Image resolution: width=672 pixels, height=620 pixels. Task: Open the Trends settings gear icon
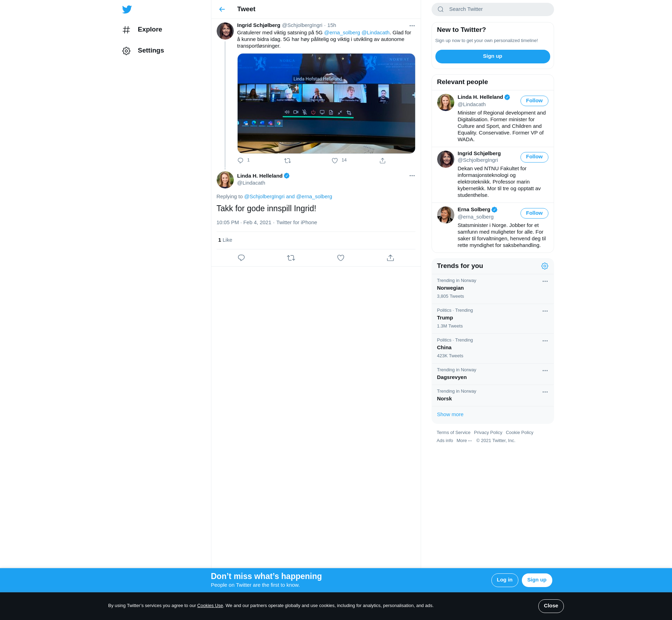(x=545, y=266)
